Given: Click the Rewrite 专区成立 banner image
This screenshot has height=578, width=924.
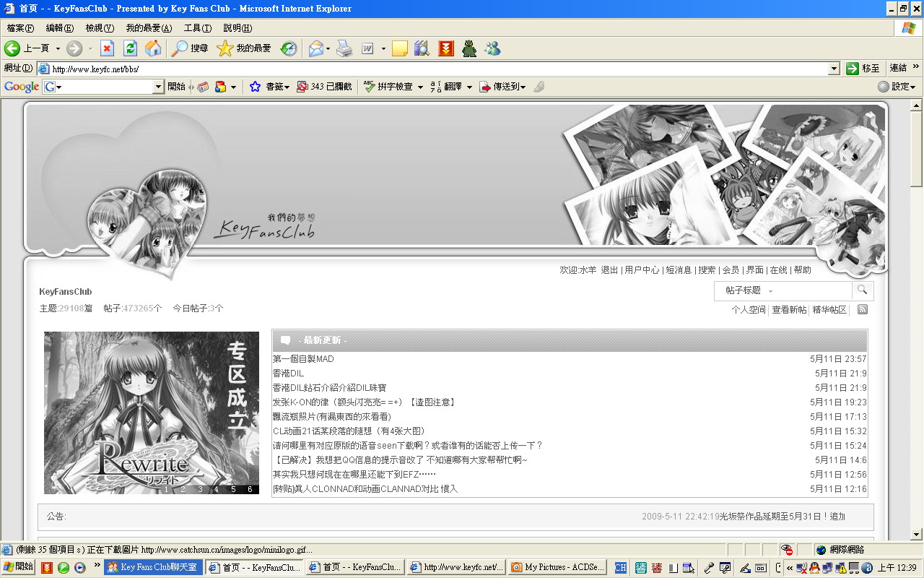Looking at the screenshot, I should pos(152,413).
